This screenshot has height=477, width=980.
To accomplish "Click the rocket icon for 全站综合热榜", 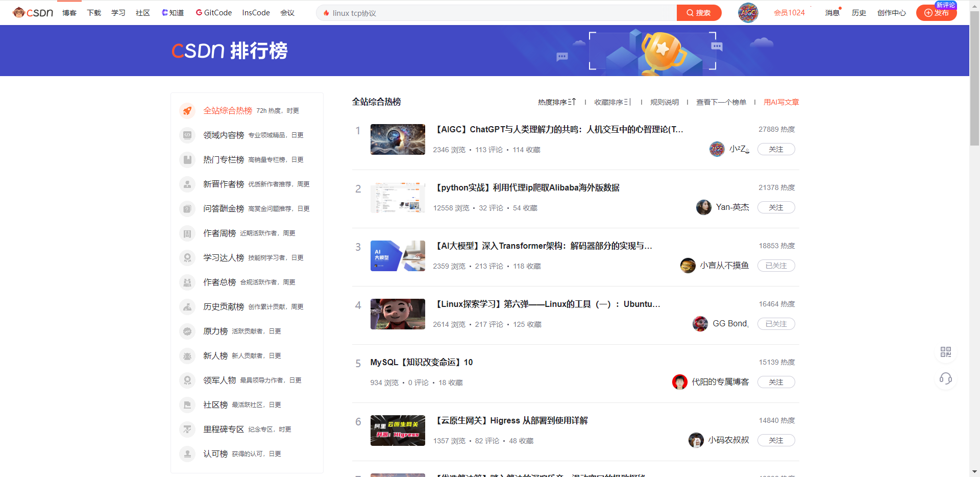I will coord(187,110).
